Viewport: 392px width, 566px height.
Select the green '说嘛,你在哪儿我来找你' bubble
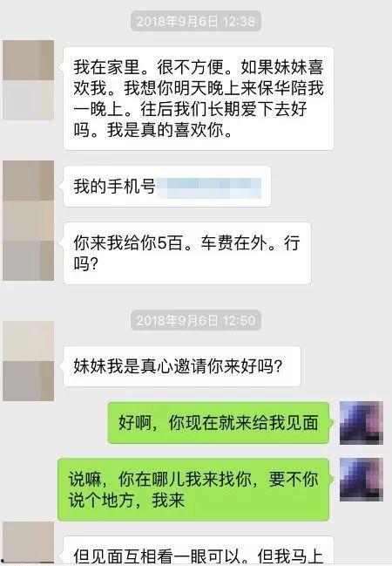[193, 489]
